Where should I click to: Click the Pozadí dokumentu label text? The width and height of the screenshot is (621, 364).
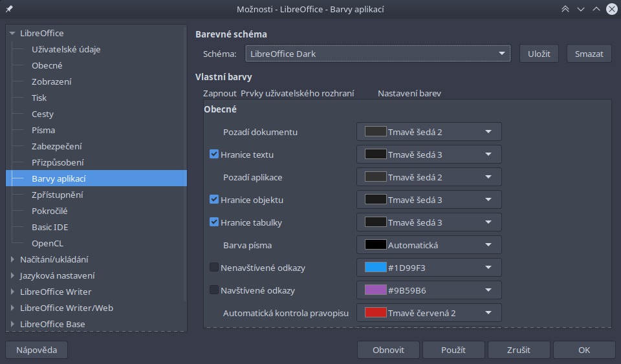tap(260, 132)
